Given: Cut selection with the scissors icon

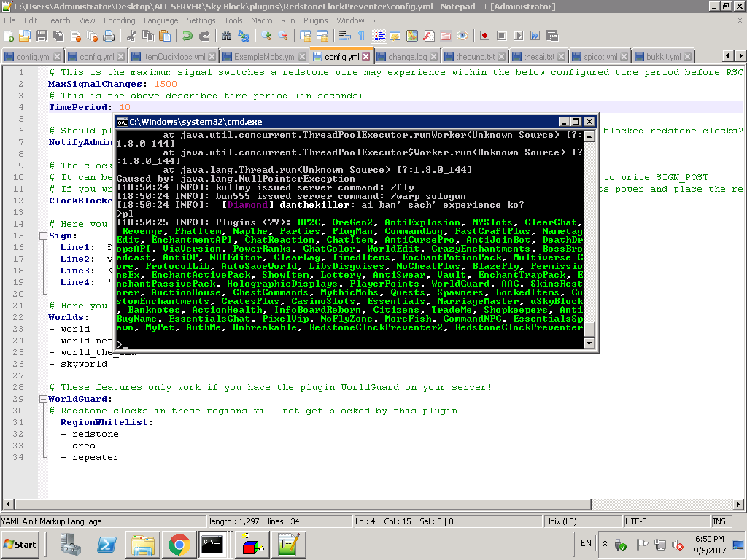Looking at the screenshot, I should point(131,36).
